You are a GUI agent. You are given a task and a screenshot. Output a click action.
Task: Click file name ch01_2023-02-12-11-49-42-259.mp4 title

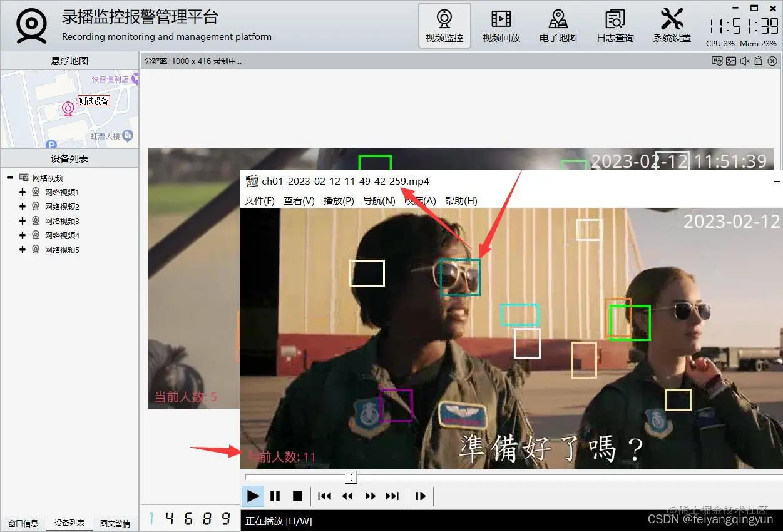click(x=345, y=182)
